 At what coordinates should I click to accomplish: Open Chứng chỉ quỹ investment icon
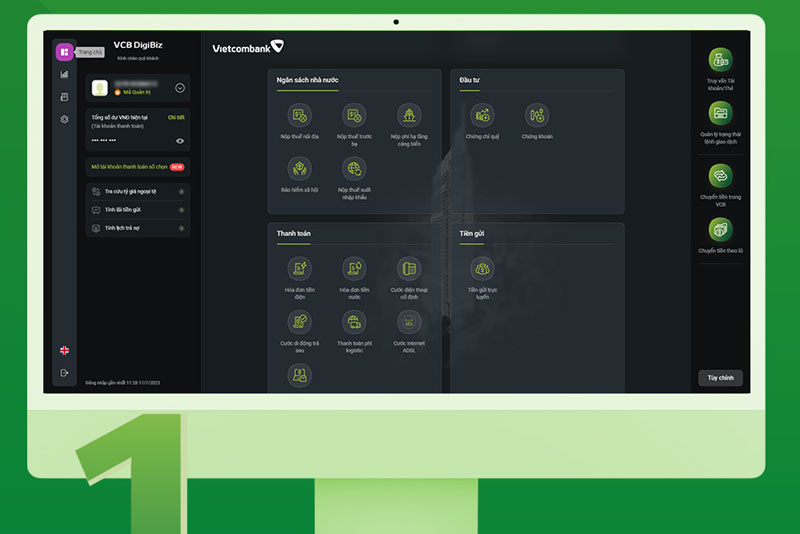[x=482, y=116]
